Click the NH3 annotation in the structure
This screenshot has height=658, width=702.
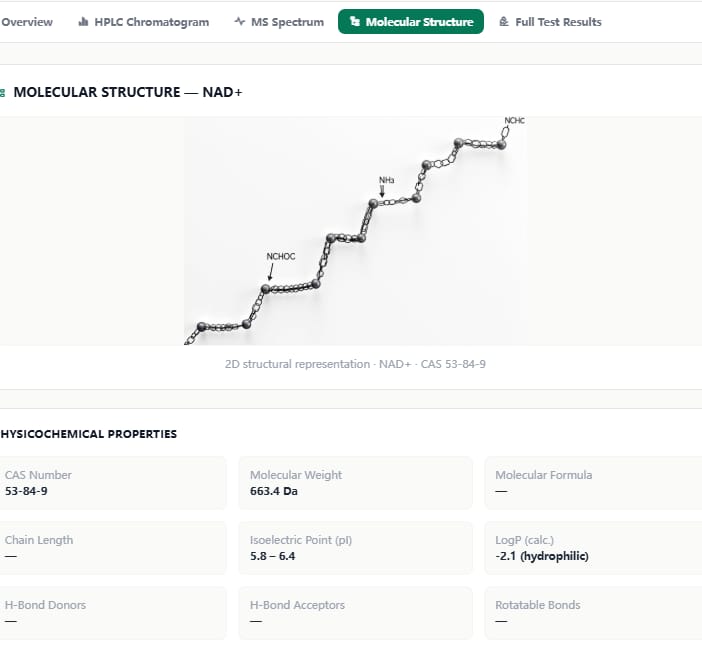(x=387, y=180)
